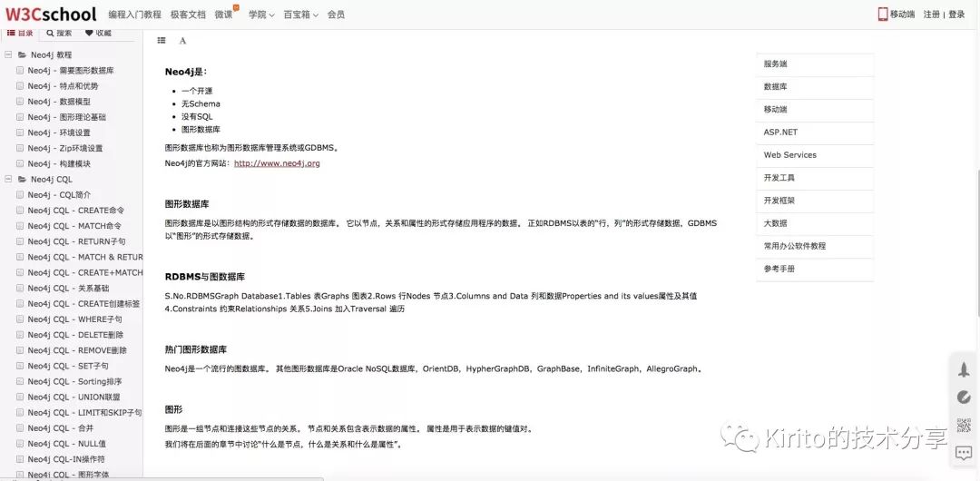Open the http://www.neo4j.org link
Image resolution: width=980 pixels, height=481 pixels.
(277, 163)
